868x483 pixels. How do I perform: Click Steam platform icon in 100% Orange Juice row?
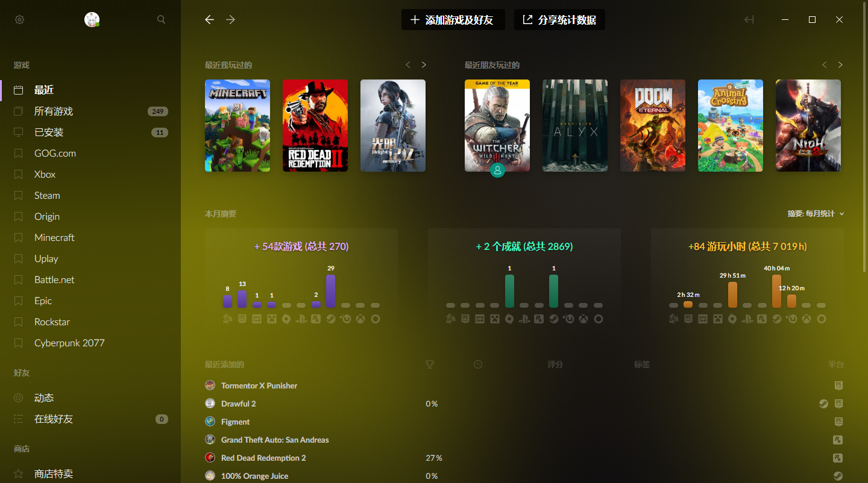point(838,476)
